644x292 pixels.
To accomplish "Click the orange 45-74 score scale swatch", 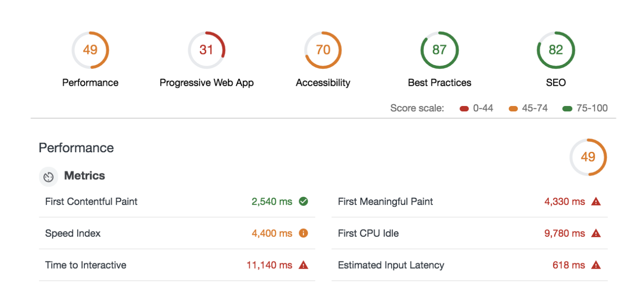I will point(513,109).
